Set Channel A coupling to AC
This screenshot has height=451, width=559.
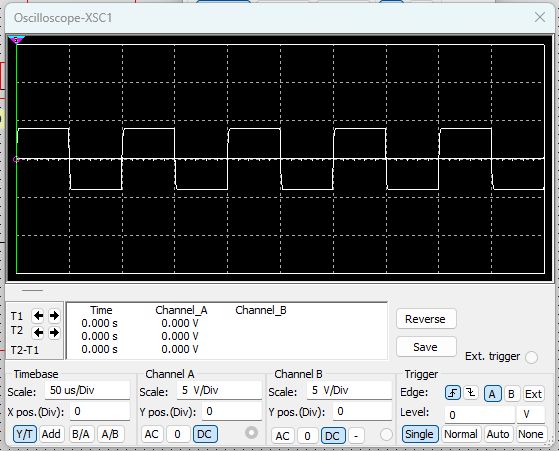152,434
